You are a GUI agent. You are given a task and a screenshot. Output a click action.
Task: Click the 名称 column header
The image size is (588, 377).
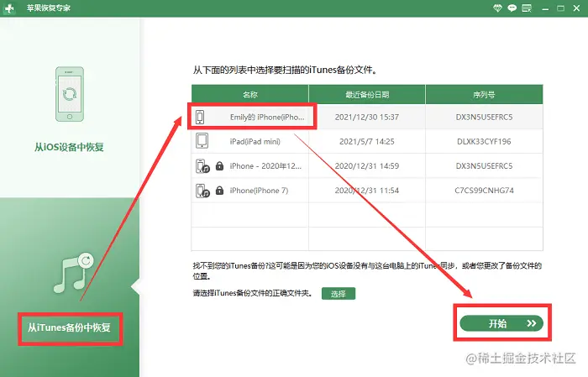coord(250,94)
